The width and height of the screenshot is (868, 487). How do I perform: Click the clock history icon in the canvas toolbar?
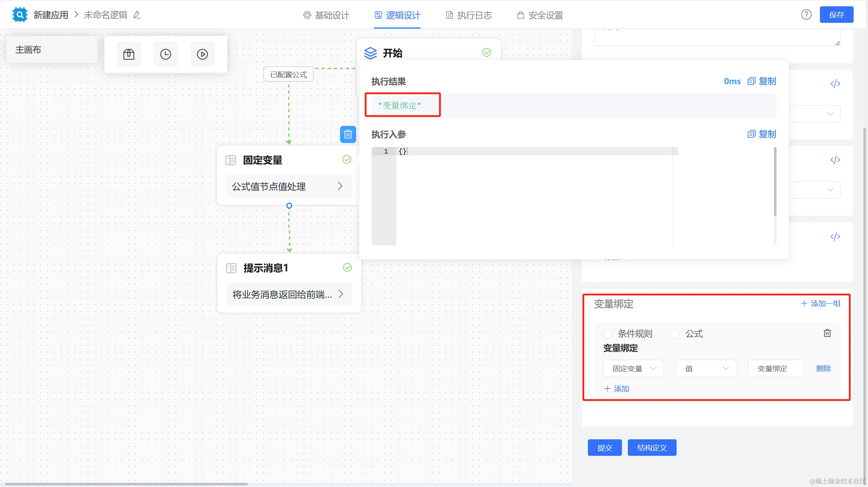[x=165, y=54]
